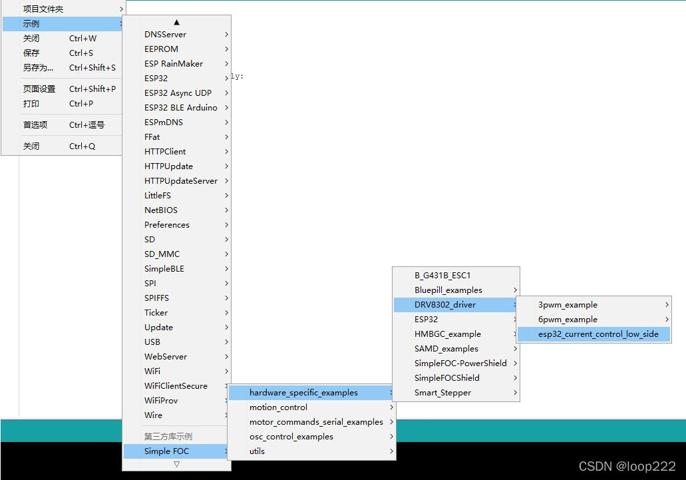Choose 另存为... menu item
The height and width of the screenshot is (480, 686).
63,68
